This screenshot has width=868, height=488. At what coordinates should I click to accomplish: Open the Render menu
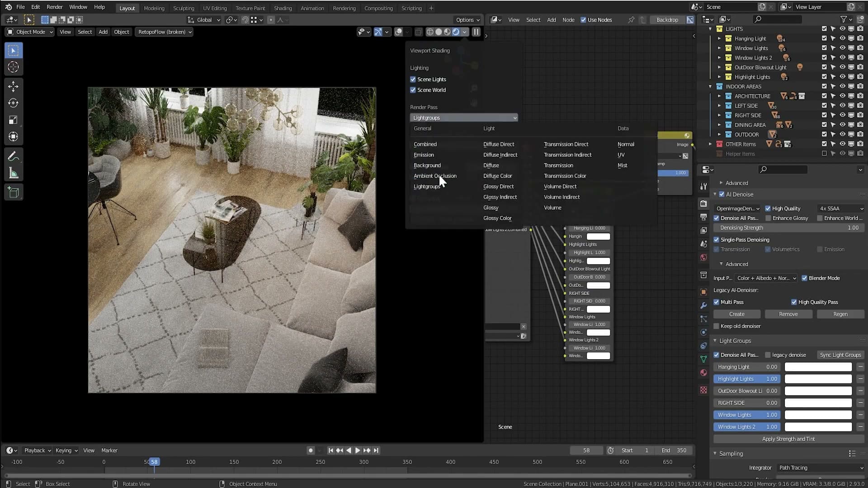click(54, 7)
